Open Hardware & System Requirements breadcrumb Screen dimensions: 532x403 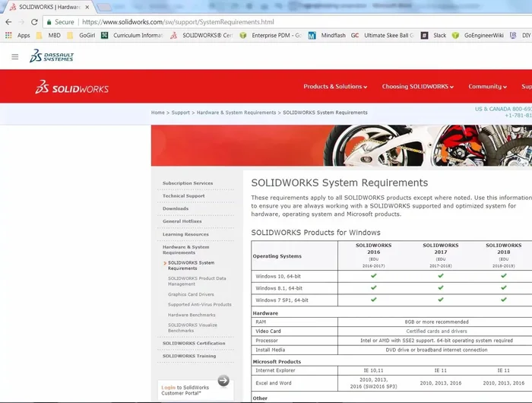[236, 113]
